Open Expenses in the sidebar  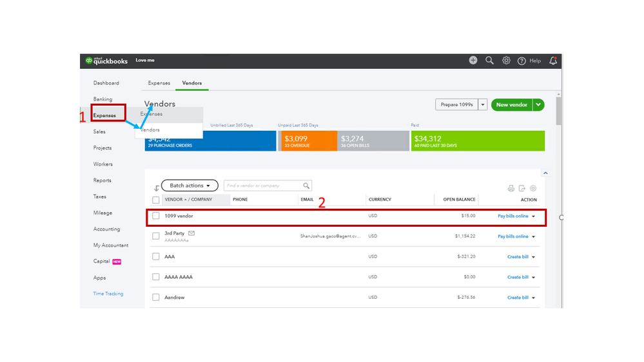coord(104,115)
